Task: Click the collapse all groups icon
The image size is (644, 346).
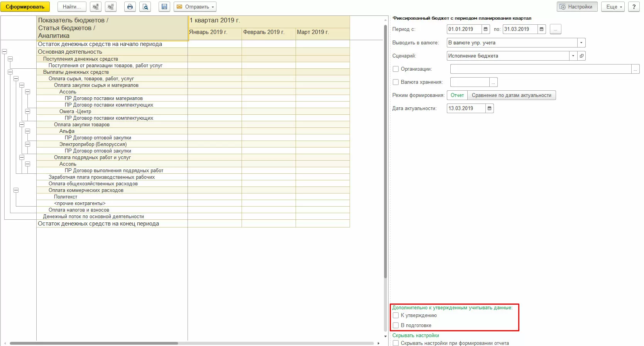Action: [111, 7]
